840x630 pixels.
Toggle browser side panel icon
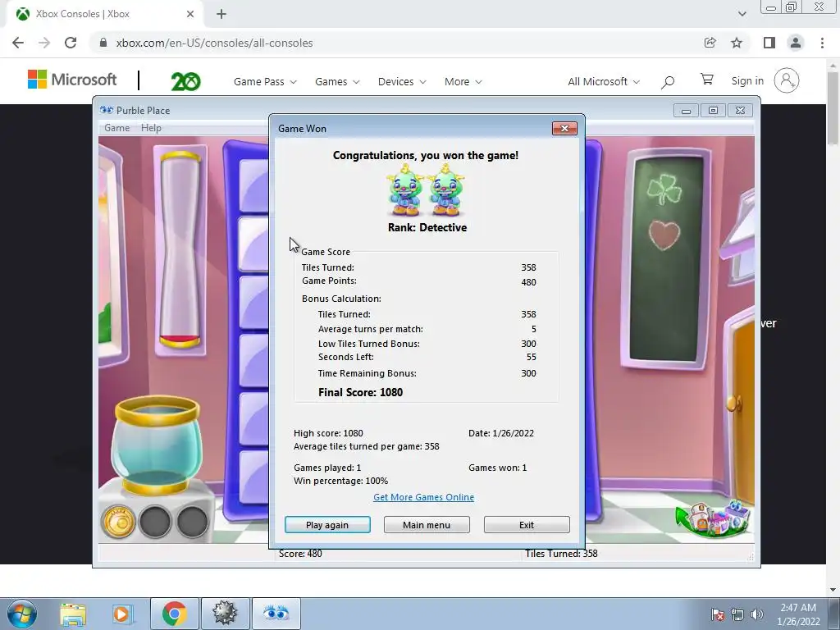[x=769, y=43]
